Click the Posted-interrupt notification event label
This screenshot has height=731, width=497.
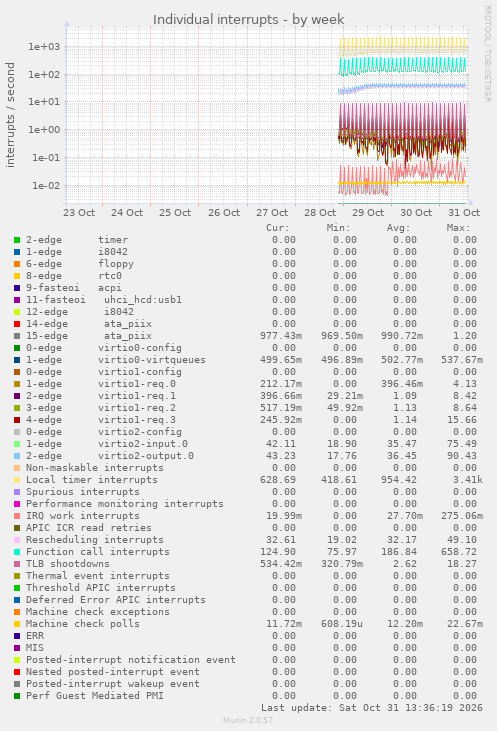click(131, 660)
